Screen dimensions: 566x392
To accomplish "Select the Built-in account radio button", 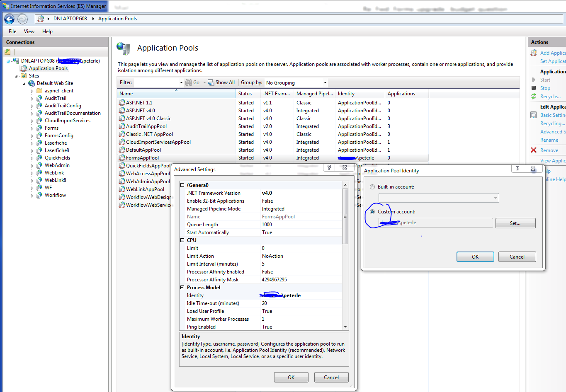I will click(x=372, y=187).
